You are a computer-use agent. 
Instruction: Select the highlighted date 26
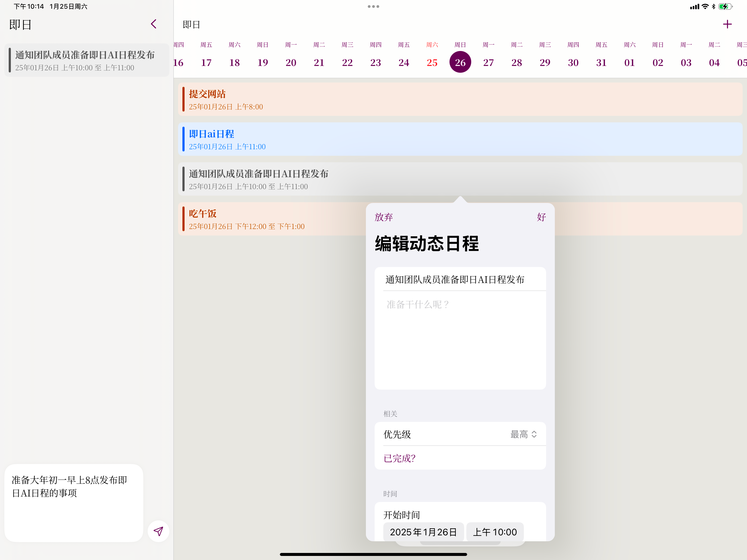(460, 62)
